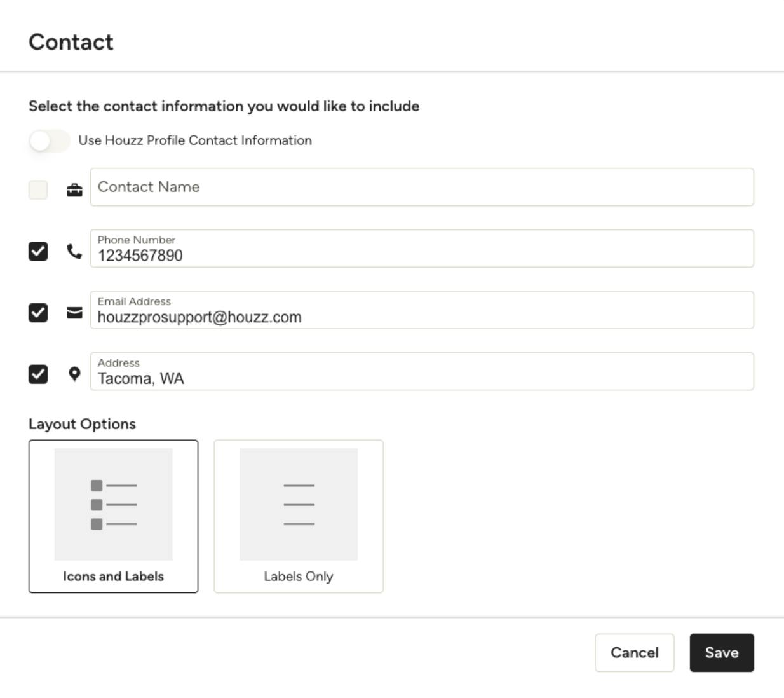This screenshot has height=698, width=784.
Task: Select the Icons and Labels label
Action: [x=113, y=576]
